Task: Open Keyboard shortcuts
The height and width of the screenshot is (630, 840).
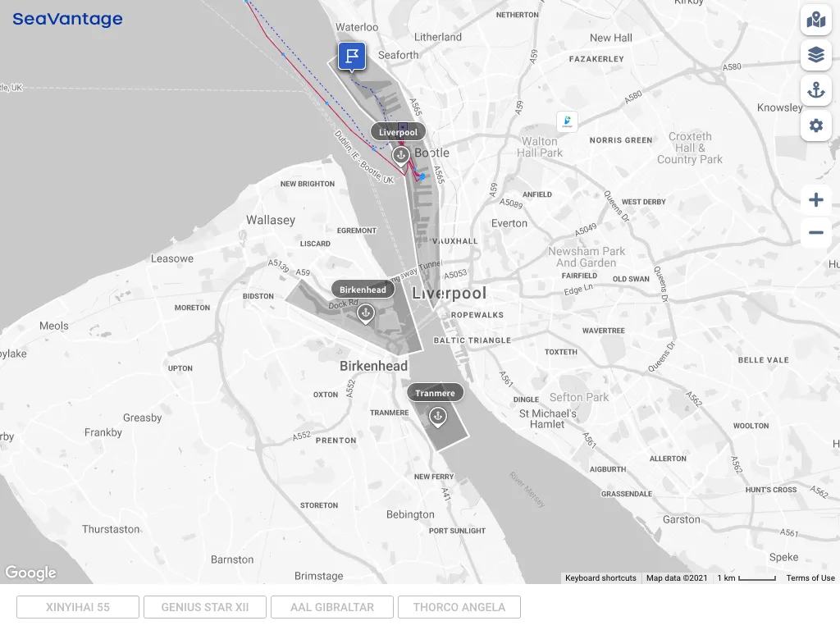Action: (x=600, y=578)
